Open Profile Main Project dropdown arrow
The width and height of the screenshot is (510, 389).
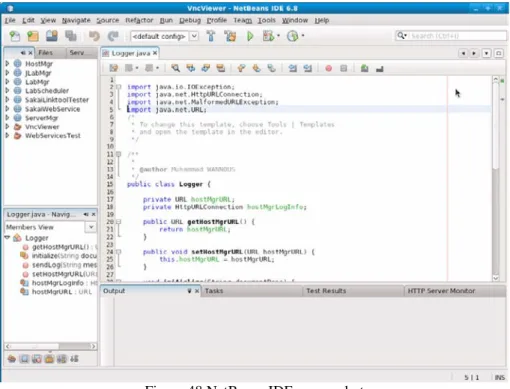click(x=303, y=35)
